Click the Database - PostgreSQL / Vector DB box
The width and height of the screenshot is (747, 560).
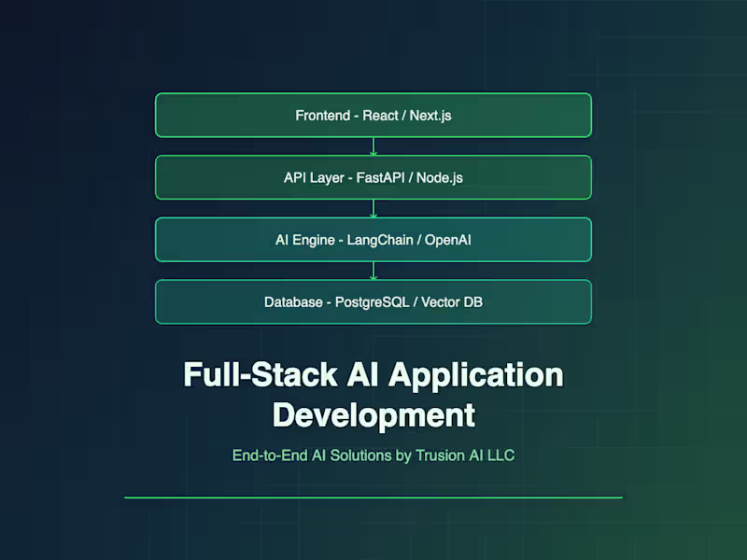point(373,301)
